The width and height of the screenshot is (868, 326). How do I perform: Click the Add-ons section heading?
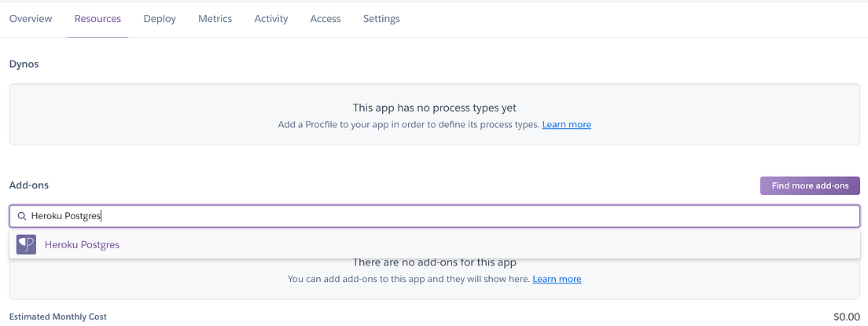pyautogui.click(x=28, y=185)
